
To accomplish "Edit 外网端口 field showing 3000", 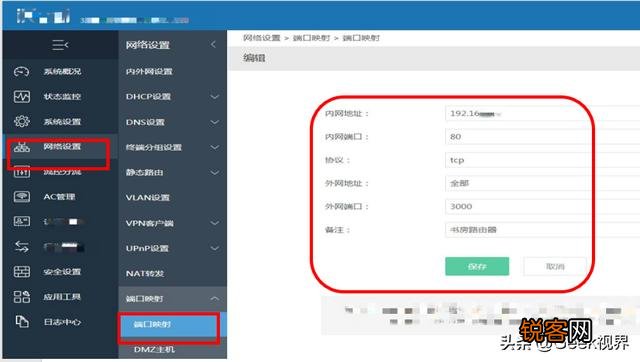I will (542, 207).
